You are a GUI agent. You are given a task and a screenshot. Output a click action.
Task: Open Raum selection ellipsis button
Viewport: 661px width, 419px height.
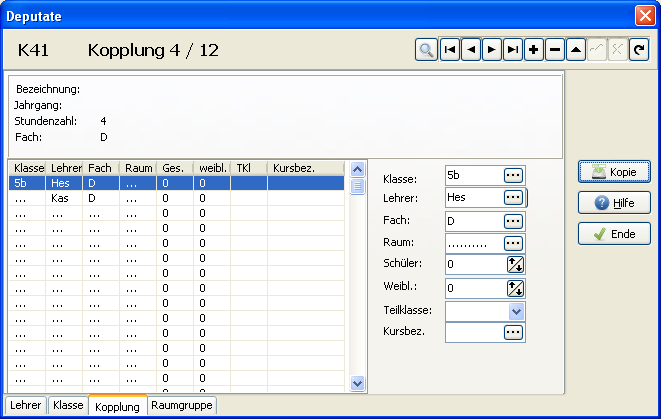click(514, 243)
